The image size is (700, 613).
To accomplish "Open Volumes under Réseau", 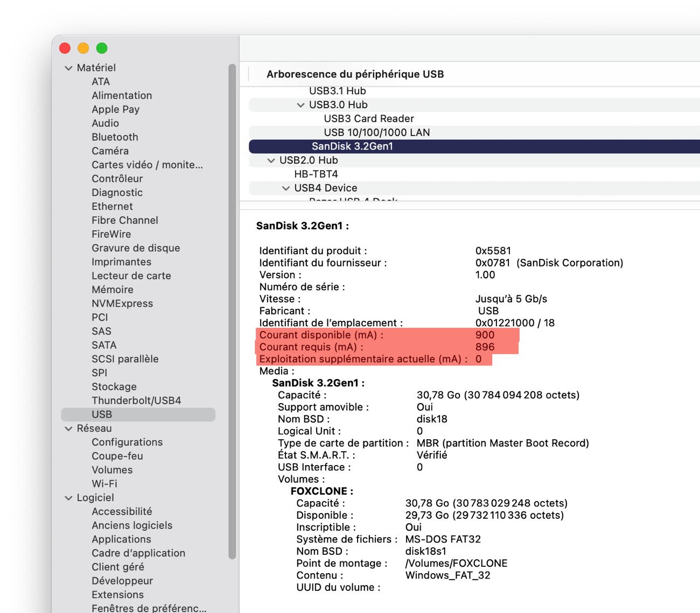I will (112, 470).
